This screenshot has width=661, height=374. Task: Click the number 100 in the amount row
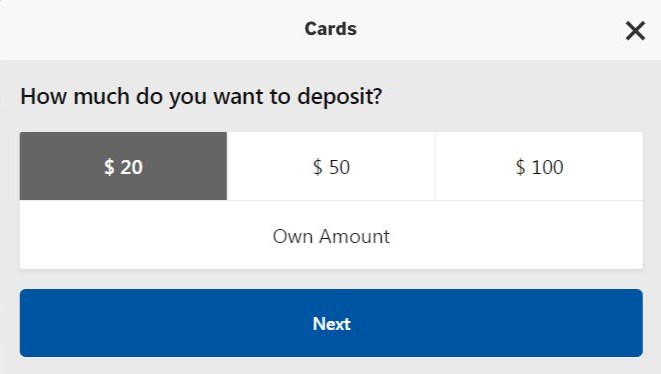547,167
